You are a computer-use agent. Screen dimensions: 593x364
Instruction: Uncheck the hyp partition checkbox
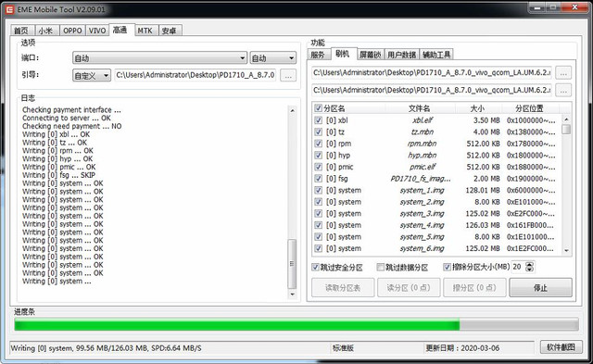[x=319, y=156]
